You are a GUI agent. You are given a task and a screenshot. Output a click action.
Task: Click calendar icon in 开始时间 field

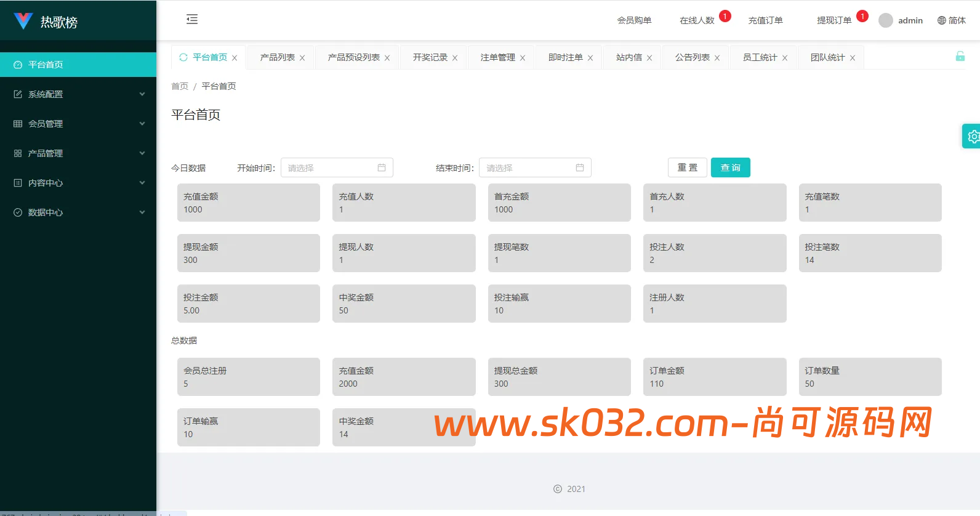click(x=382, y=167)
